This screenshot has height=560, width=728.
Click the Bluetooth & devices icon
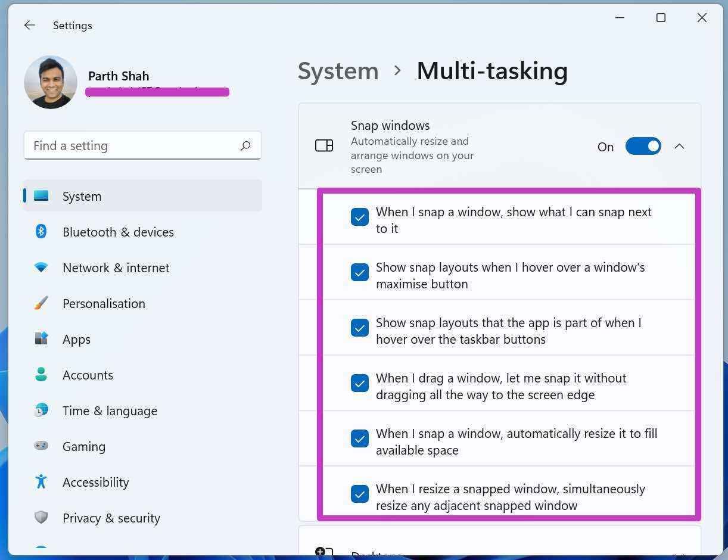(x=41, y=232)
